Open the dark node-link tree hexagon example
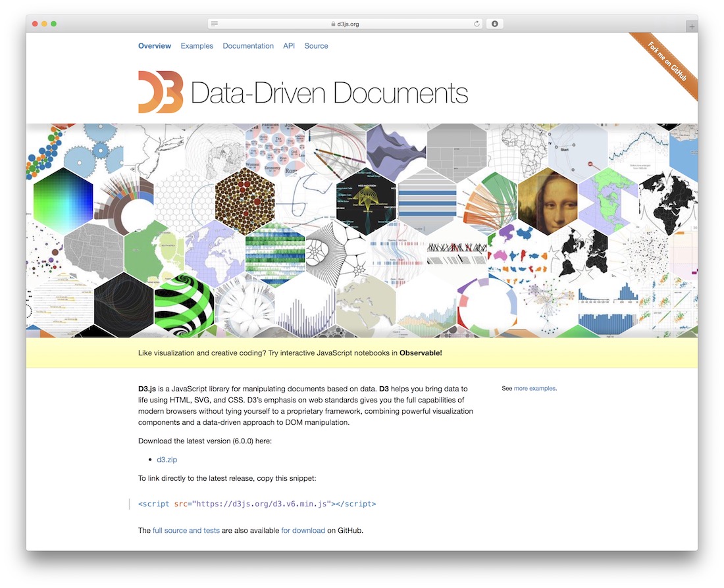Image resolution: width=724 pixels, height=588 pixels. click(x=366, y=202)
